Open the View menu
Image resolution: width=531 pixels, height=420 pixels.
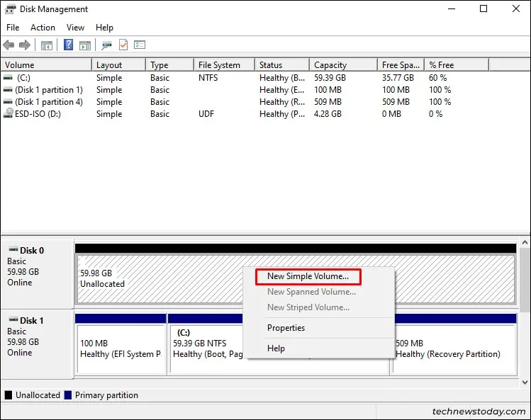click(x=75, y=28)
